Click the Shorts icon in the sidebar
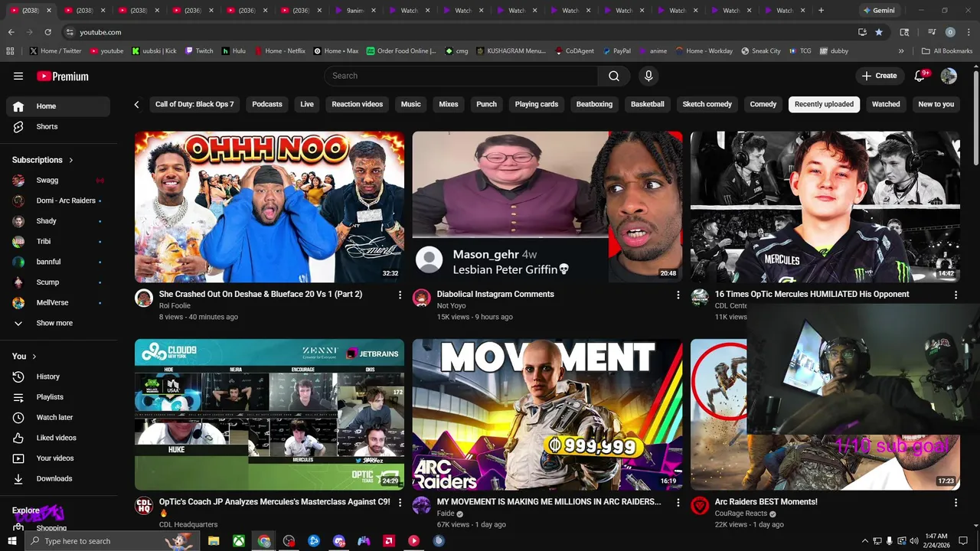 point(18,126)
